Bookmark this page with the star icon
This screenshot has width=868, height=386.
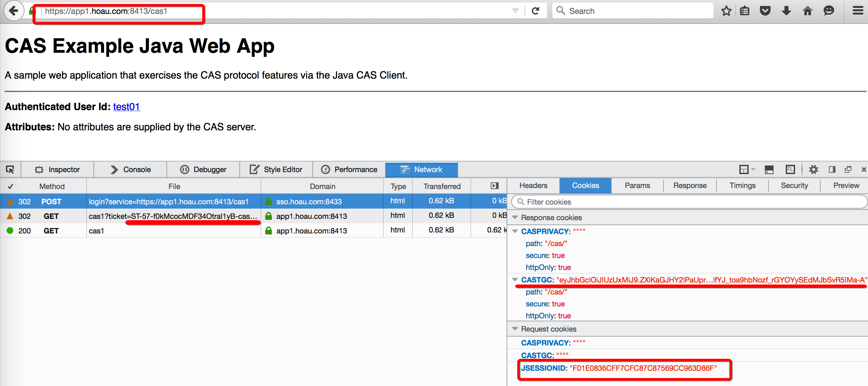pyautogui.click(x=726, y=11)
